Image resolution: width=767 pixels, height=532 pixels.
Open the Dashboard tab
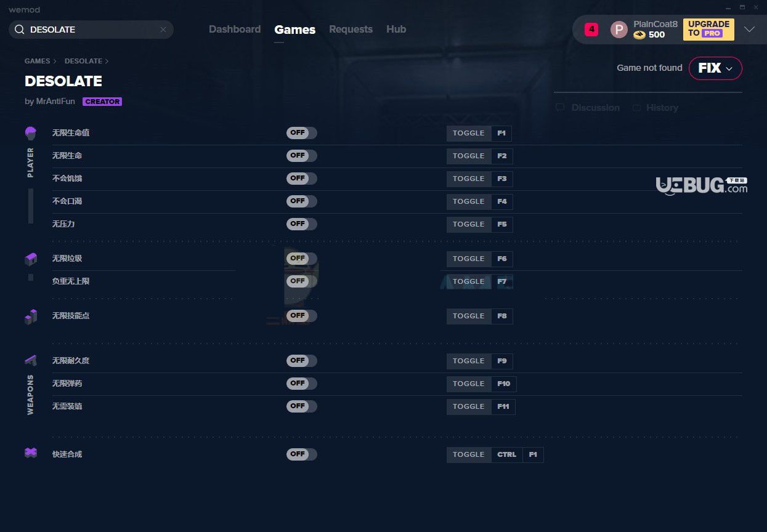tap(235, 30)
